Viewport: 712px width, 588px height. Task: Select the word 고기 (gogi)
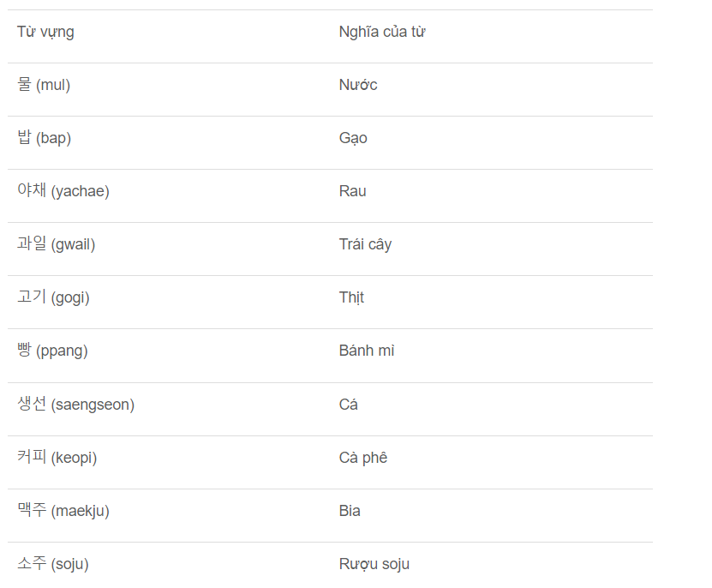coord(53,297)
